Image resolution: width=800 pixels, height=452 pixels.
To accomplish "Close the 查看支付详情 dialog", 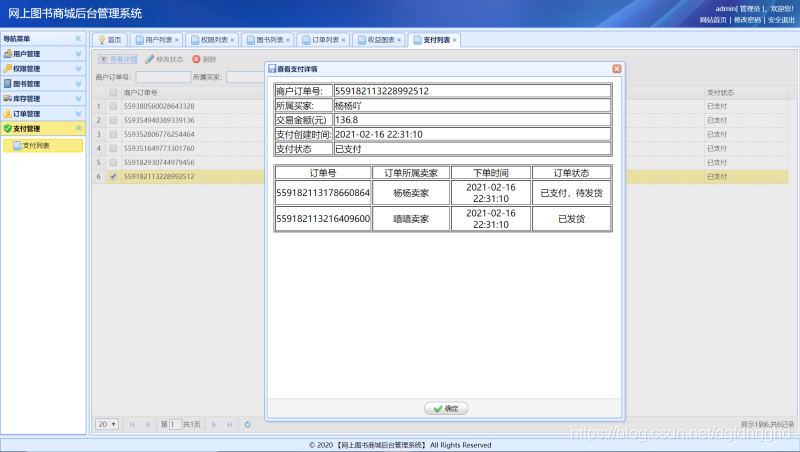I will pyautogui.click(x=616, y=69).
